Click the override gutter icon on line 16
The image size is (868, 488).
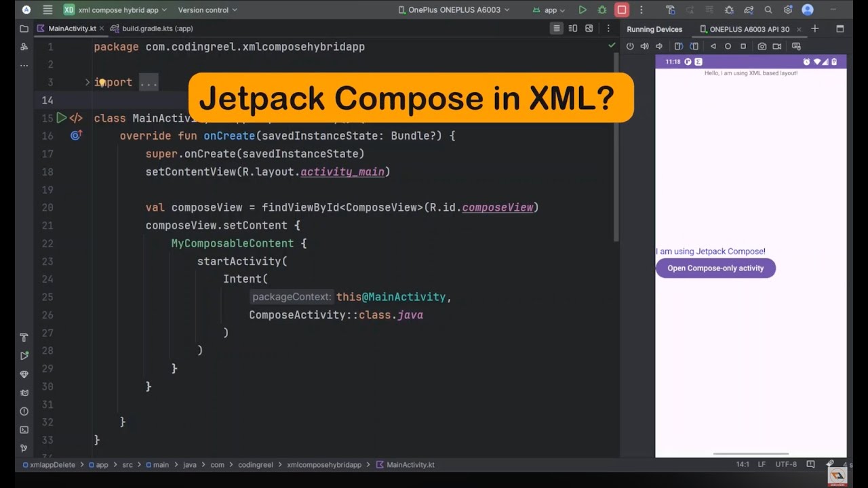click(x=76, y=136)
